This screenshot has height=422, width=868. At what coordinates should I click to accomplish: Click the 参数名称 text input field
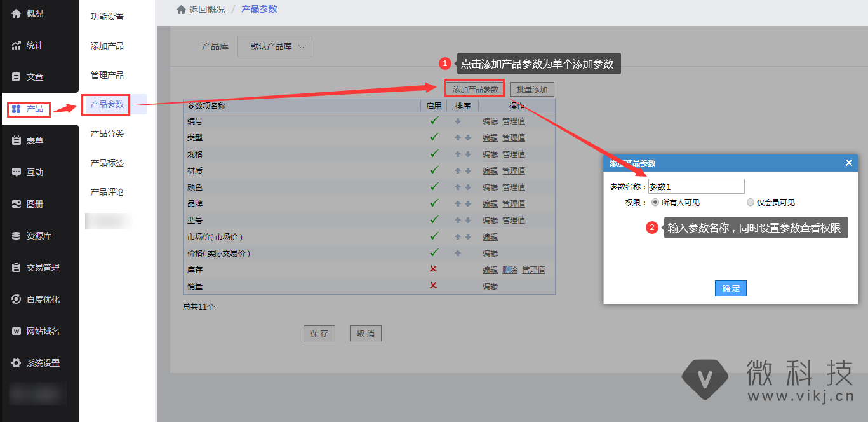pyautogui.click(x=696, y=186)
